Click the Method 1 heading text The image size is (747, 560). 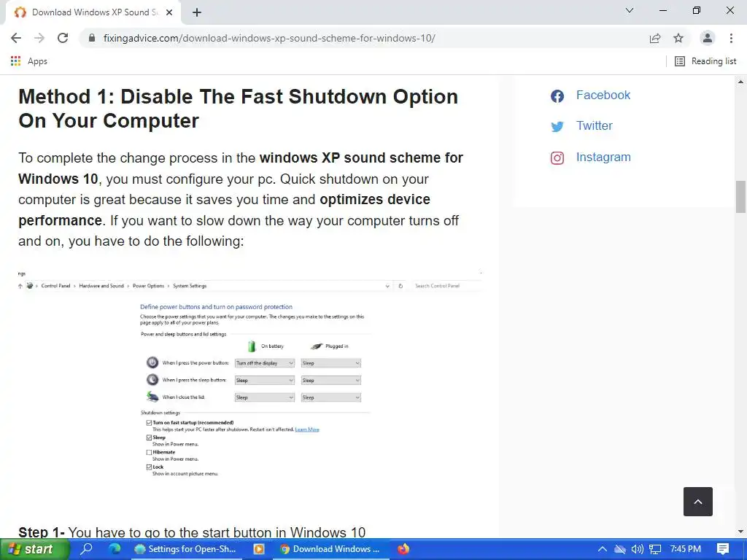coord(239,109)
